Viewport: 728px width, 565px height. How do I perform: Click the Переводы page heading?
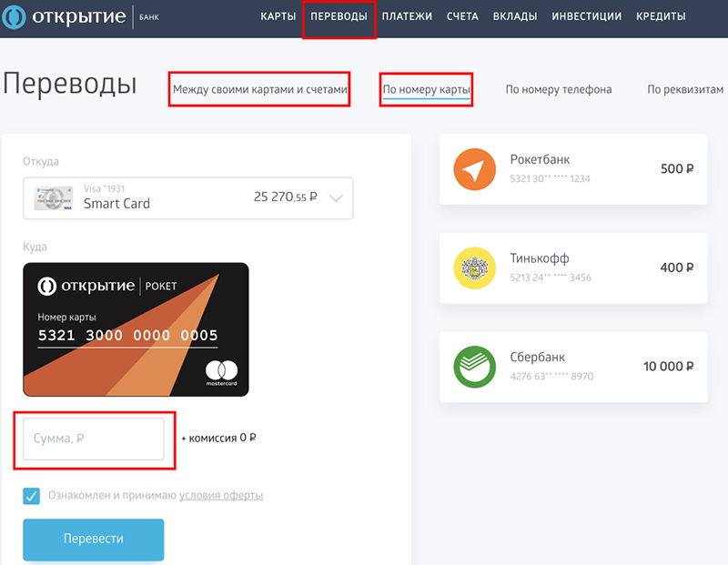point(70,85)
